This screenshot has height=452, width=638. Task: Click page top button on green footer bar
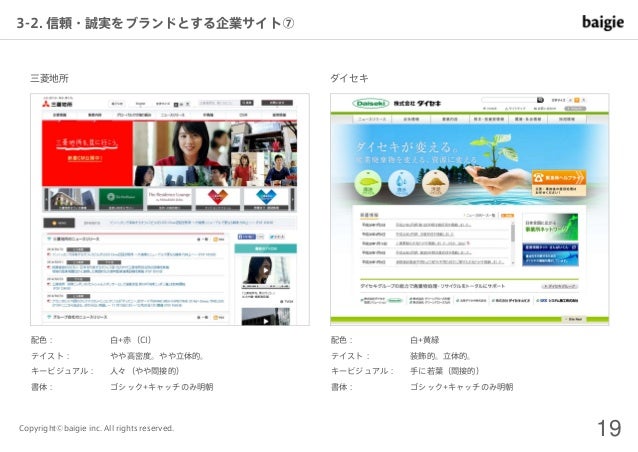[x=574, y=319]
